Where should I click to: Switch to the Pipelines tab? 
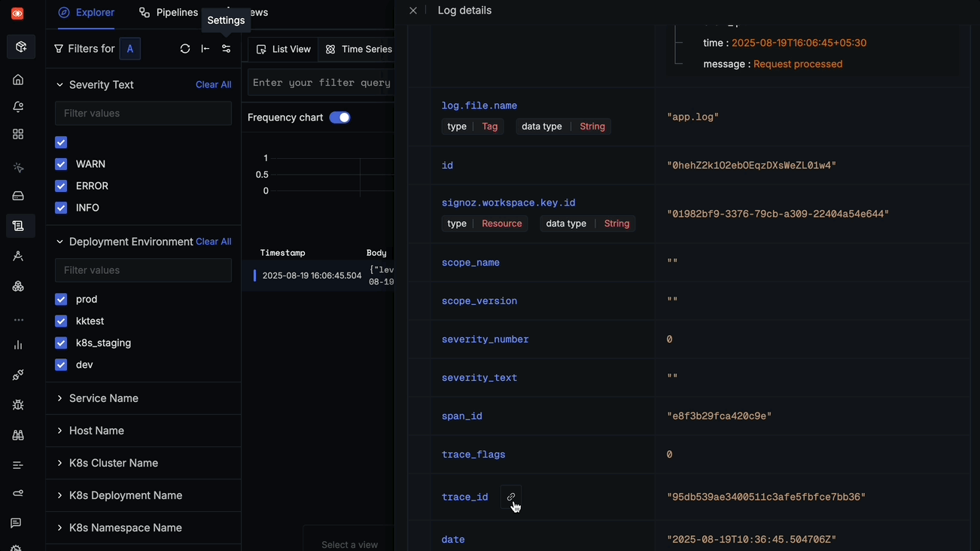point(169,13)
